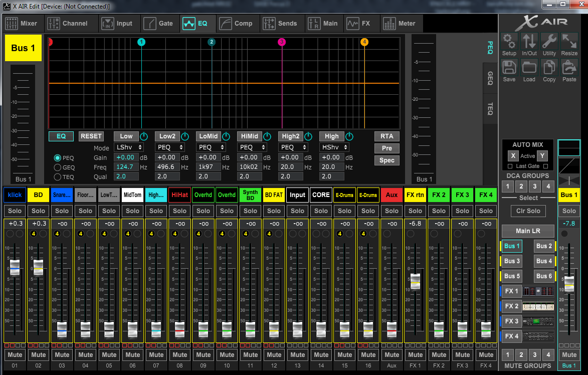
Task: Toggle the High band power icon
Action: [x=349, y=136]
